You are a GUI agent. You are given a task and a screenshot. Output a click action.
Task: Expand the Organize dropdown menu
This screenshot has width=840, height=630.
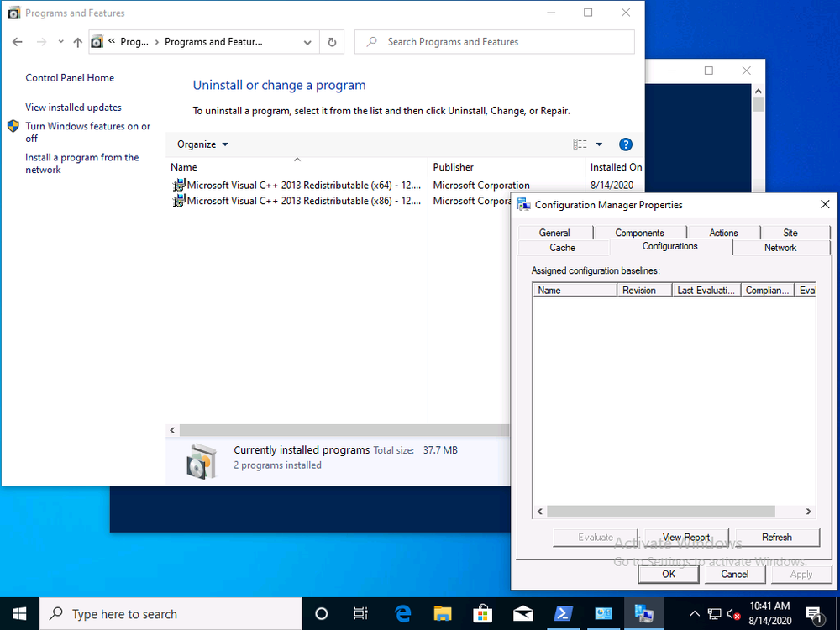[202, 144]
